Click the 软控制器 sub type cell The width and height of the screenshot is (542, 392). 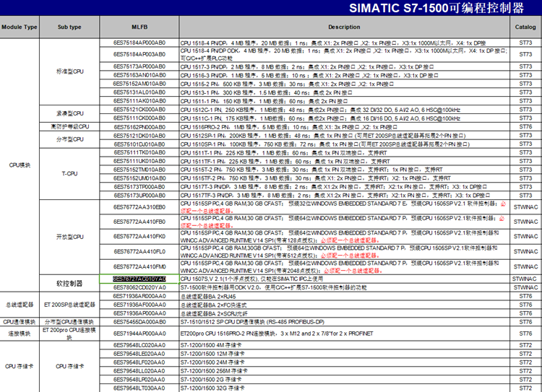pyautogui.click(x=69, y=283)
